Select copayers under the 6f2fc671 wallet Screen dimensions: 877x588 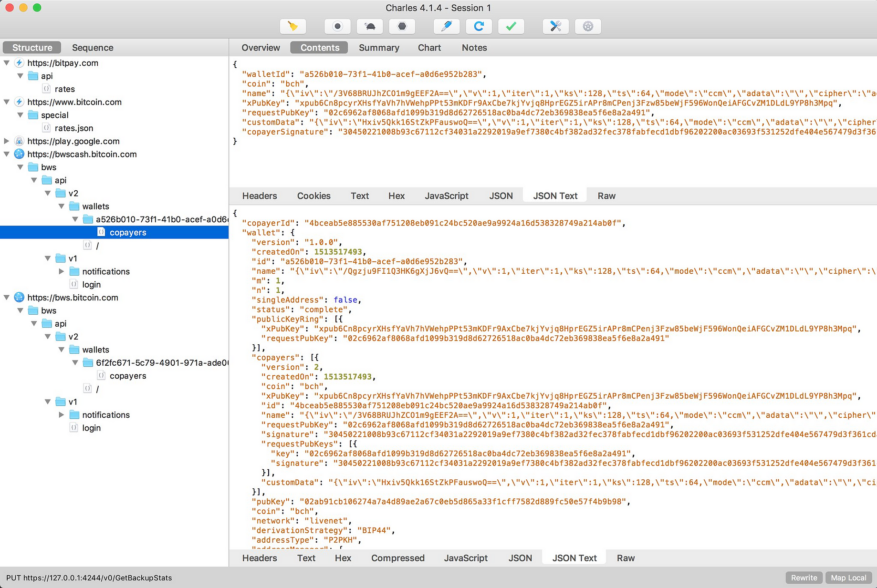(x=128, y=376)
